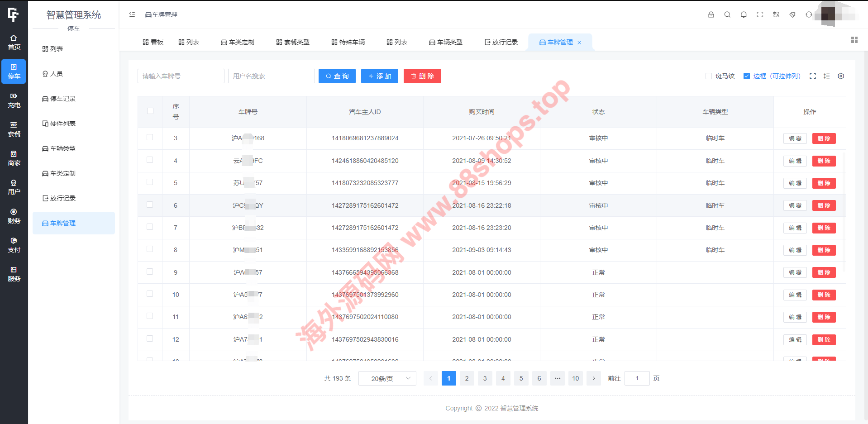Click the lock screen icon in header

point(711,14)
